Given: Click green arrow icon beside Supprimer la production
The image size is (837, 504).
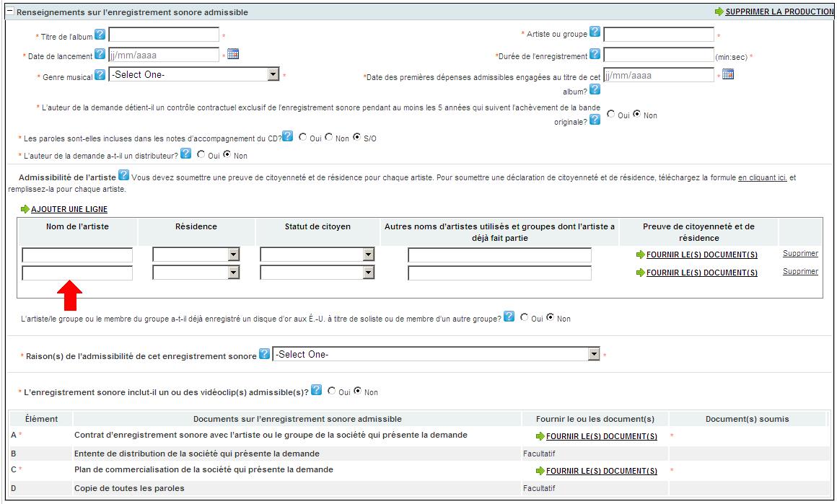Looking at the screenshot, I should tap(719, 12).
